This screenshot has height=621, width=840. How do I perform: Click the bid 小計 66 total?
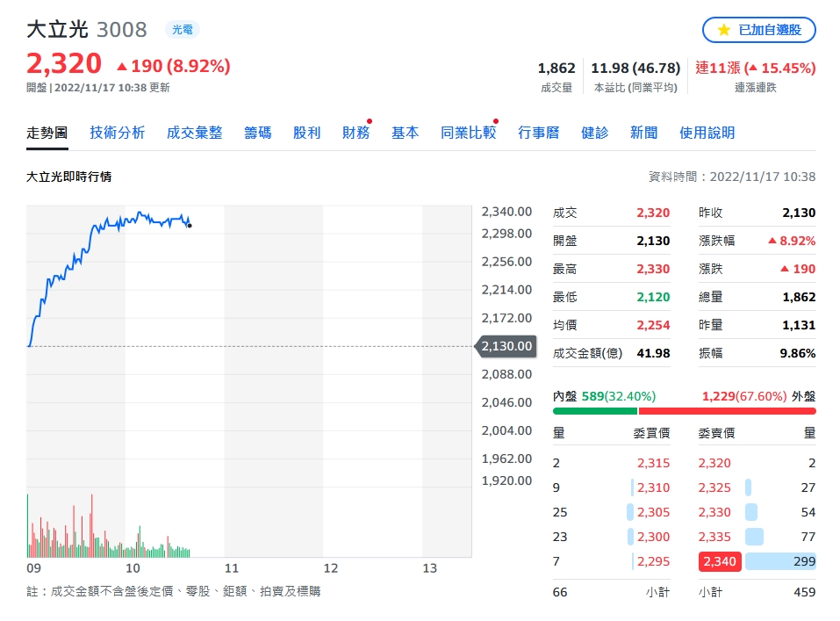click(x=560, y=592)
